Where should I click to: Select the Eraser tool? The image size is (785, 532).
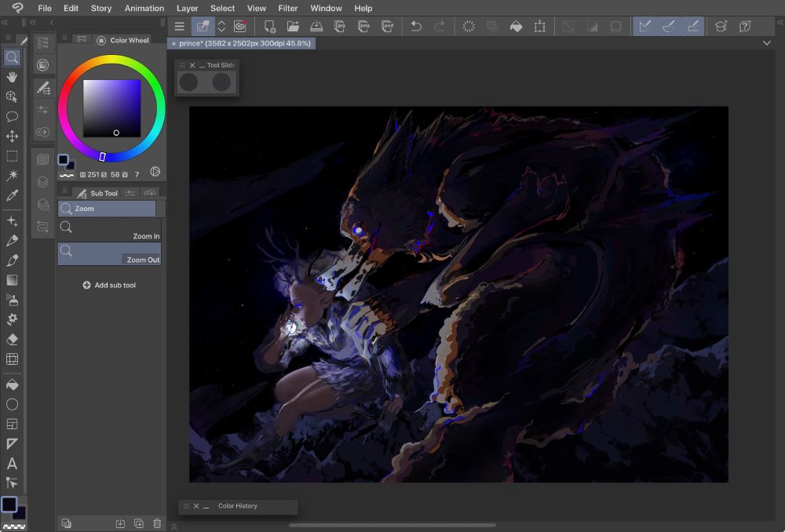pos(12,340)
